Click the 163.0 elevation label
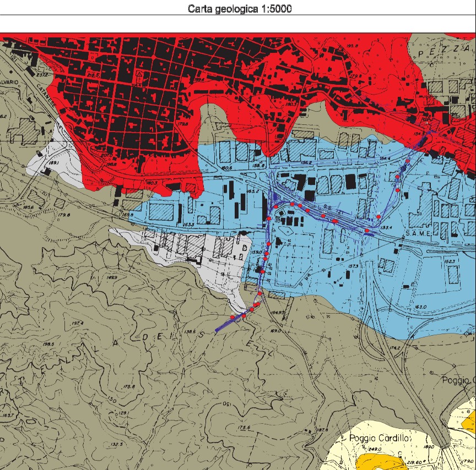The height and width of the screenshot is (470, 476). tap(421, 307)
